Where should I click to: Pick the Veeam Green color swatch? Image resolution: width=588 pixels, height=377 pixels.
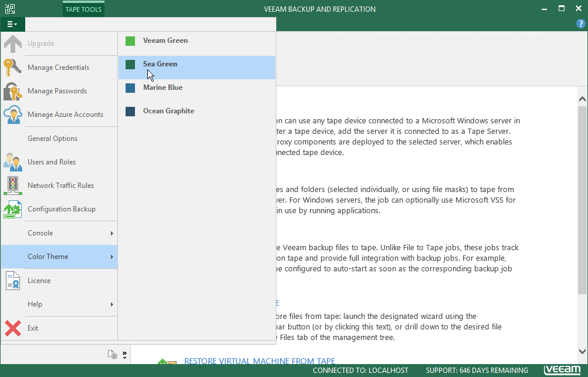130,41
